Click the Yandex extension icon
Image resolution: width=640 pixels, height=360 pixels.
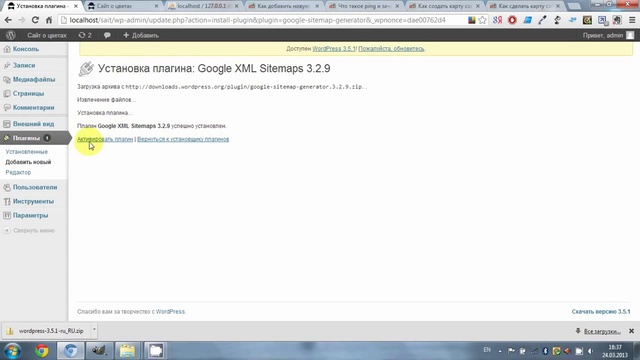pyautogui.click(x=497, y=20)
